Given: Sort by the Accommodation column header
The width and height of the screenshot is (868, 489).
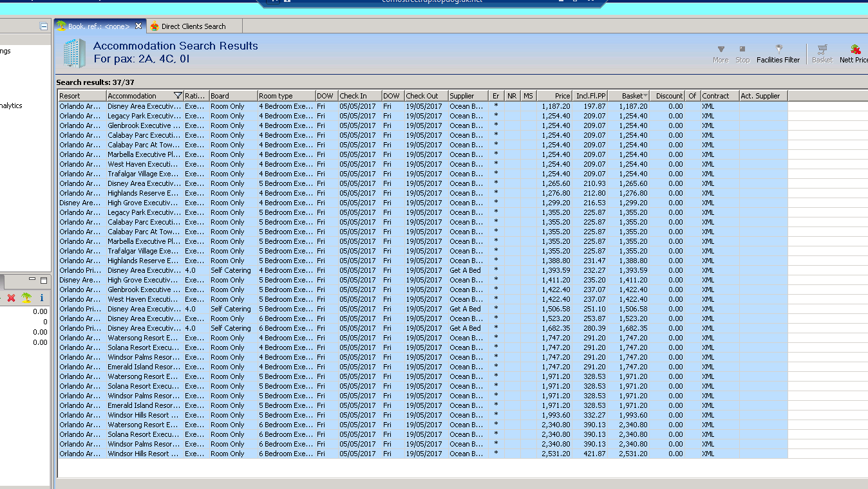Looking at the screenshot, I should coord(145,96).
